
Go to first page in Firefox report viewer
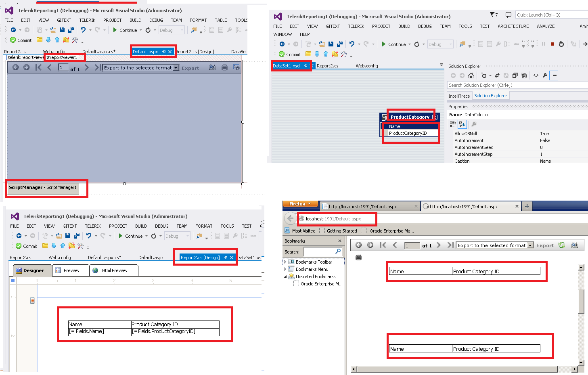click(x=383, y=245)
